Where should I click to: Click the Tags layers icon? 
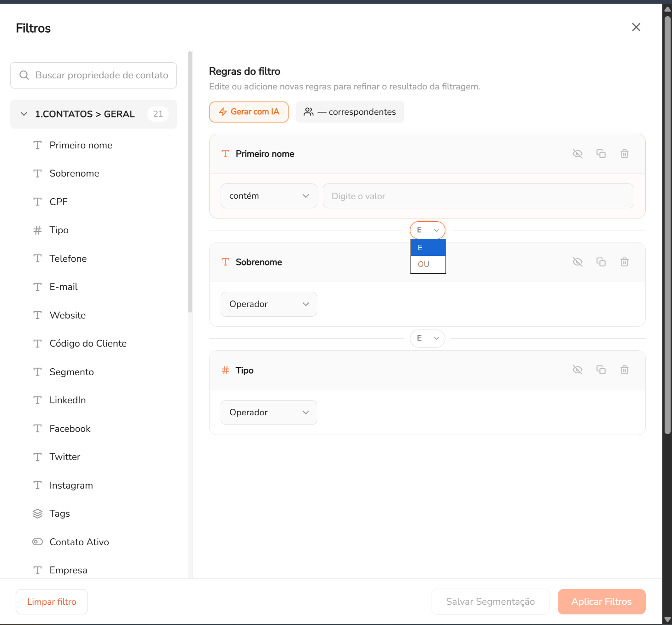(x=37, y=513)
